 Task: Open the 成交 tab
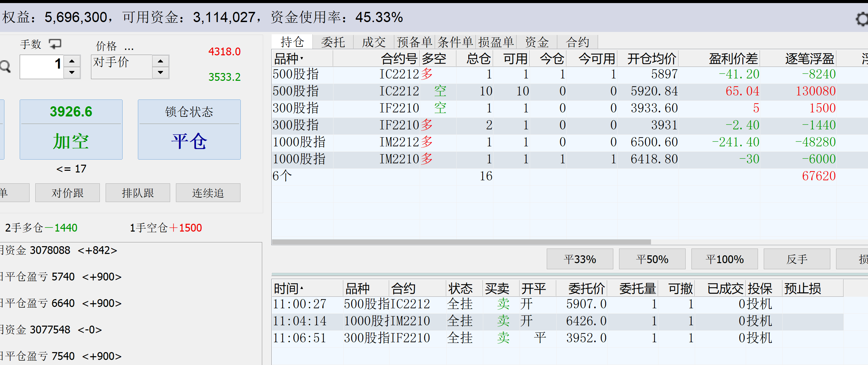[374, 42]
